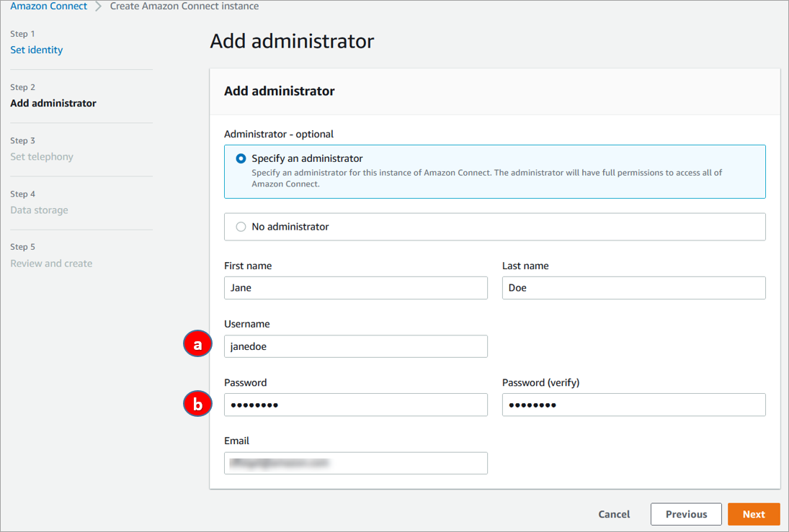The height and width of the screenshot is (532, 789).
Task: Click Step 4 "Data storage" in sidebar
Action: pos(39,209)
